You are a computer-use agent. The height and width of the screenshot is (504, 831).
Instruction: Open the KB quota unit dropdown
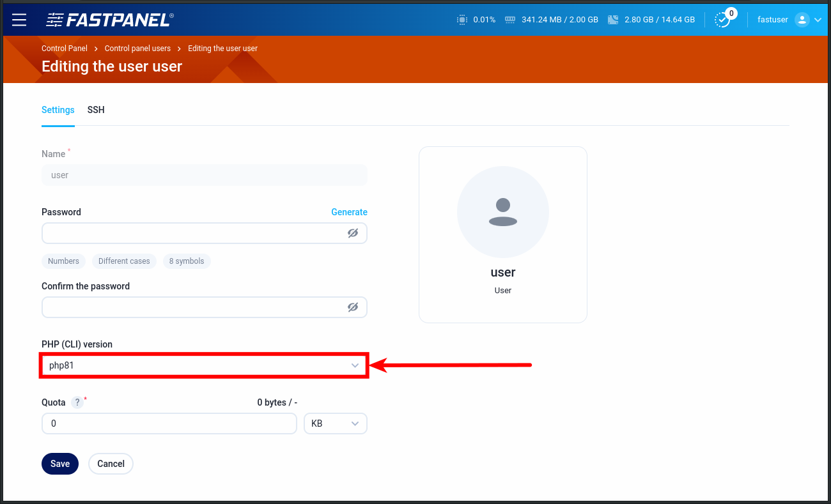336,424
